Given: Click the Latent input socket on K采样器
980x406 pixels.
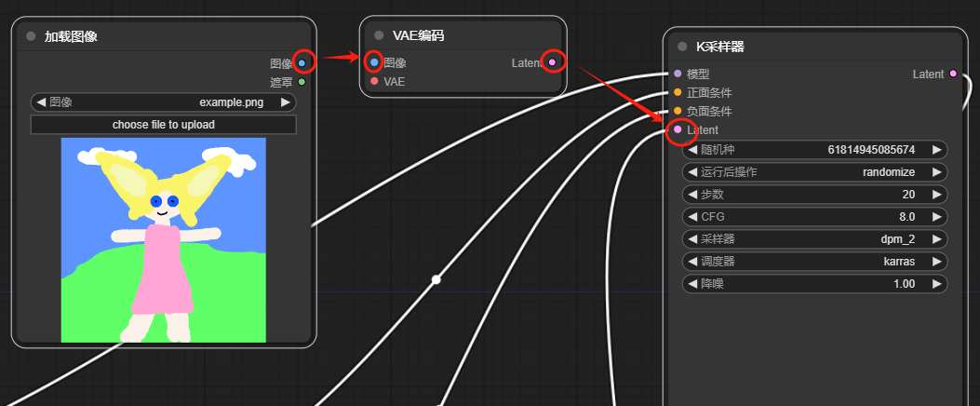Looking at the screenshot, I should tap(678, 129).
